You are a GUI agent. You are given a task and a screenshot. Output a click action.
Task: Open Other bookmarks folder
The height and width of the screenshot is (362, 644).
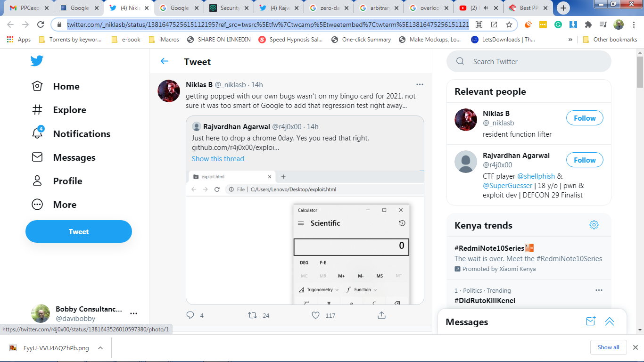pos(610,40)
